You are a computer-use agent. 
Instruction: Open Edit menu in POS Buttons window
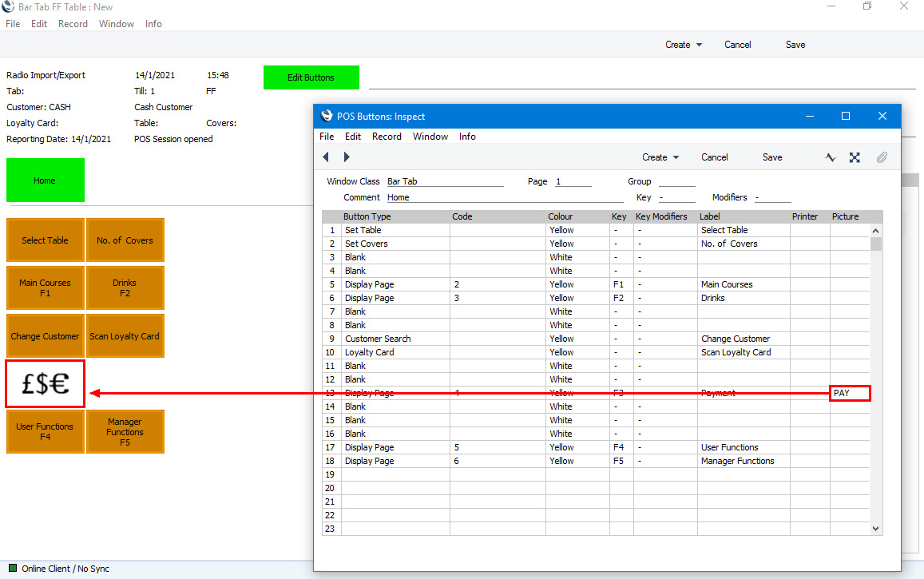coord(353,136)
